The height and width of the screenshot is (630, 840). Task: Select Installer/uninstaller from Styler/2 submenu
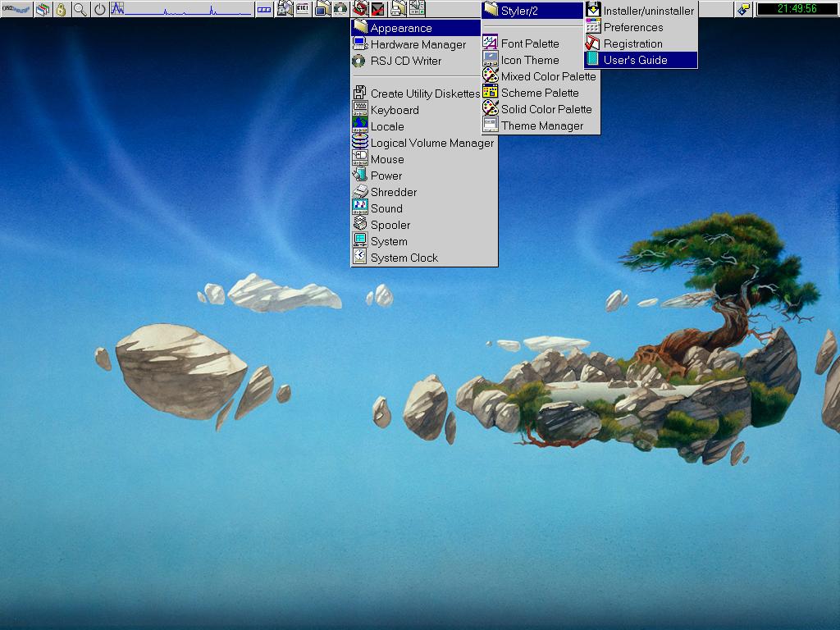pos(648,11)
